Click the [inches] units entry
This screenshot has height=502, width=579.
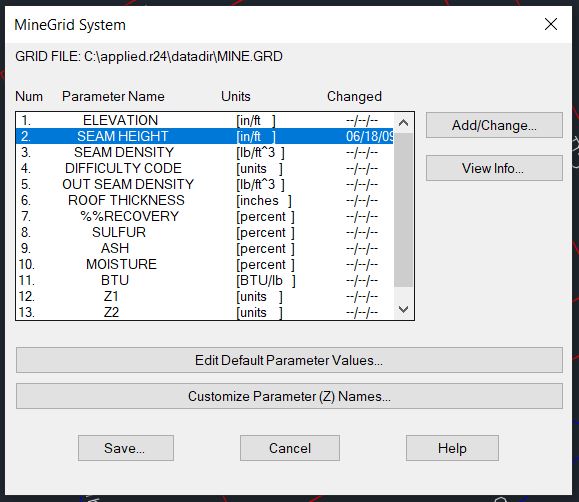click(x=264, y=200)
